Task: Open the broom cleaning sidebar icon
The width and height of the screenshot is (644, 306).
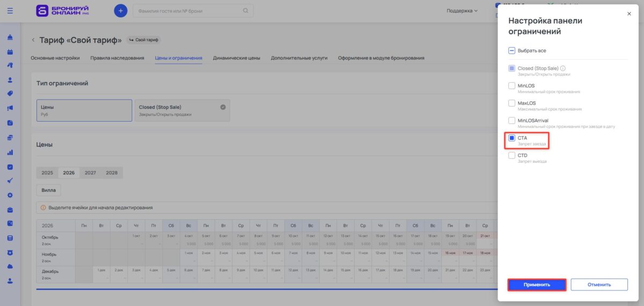Action: 10,180
